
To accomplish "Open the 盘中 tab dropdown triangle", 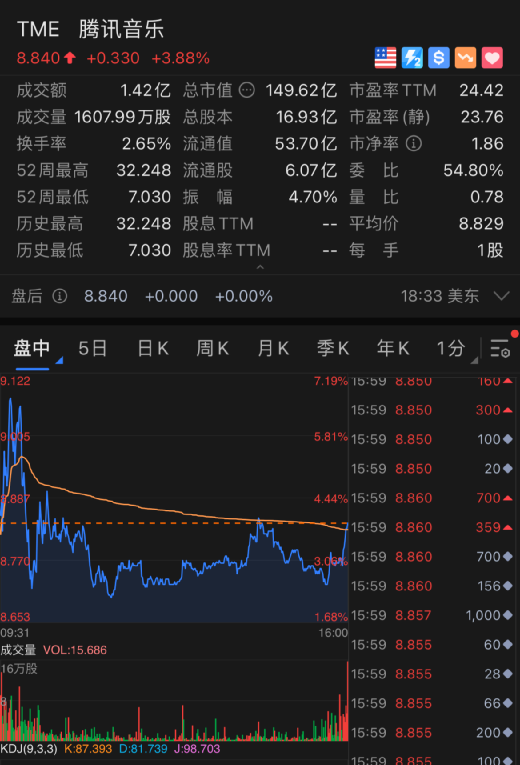I will 59,361.
